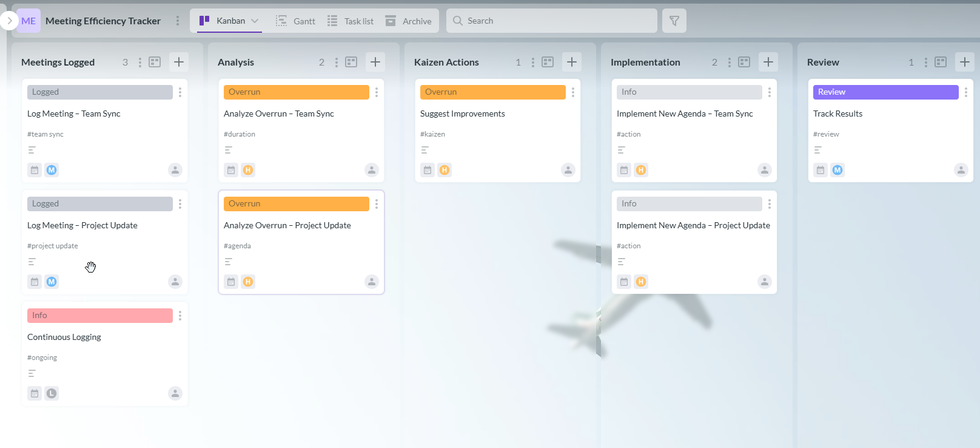Switch to the Gantt view
Image resolution: width=980 pixels, height=448 pixels.
(x=296, y=21)
